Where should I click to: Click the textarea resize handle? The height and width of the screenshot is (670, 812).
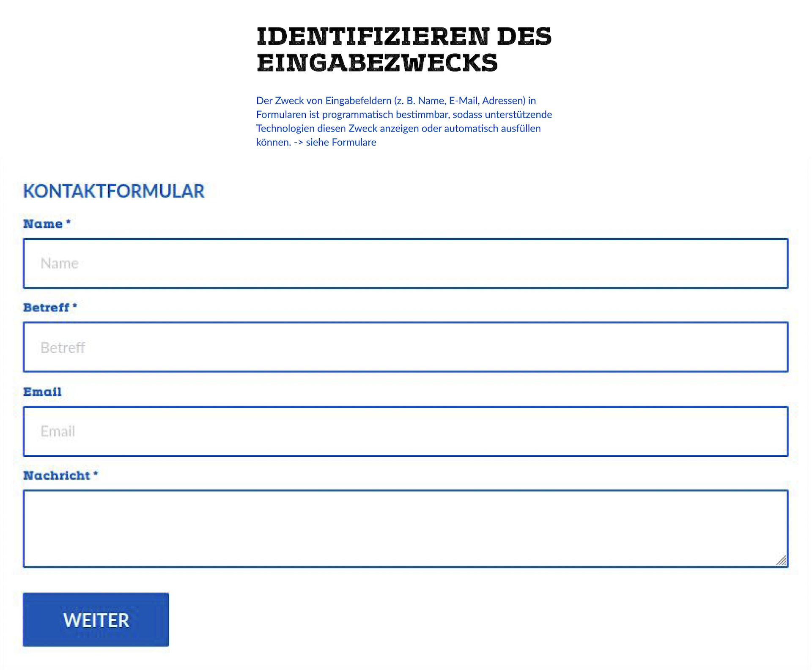(x=781, y=560)
